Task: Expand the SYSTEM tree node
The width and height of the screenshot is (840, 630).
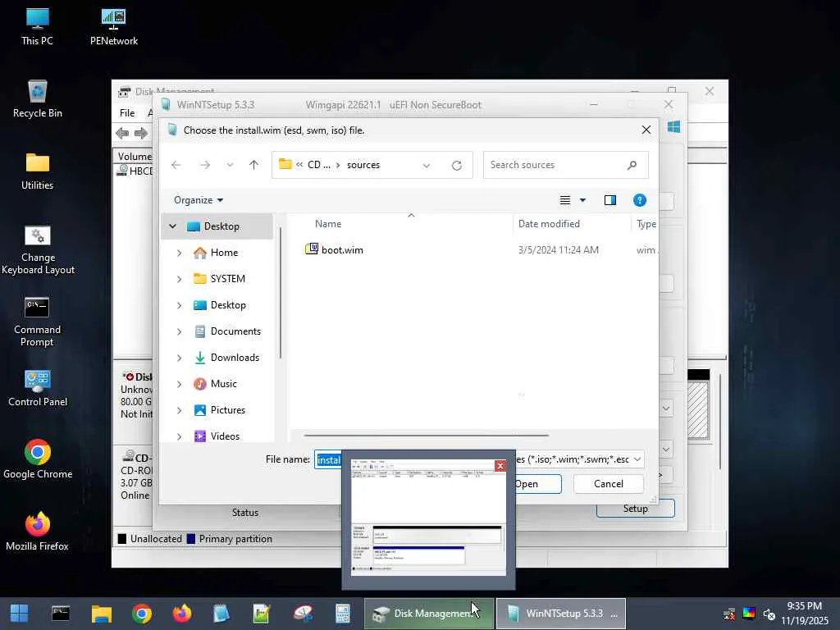Action: tap(179, 279)
